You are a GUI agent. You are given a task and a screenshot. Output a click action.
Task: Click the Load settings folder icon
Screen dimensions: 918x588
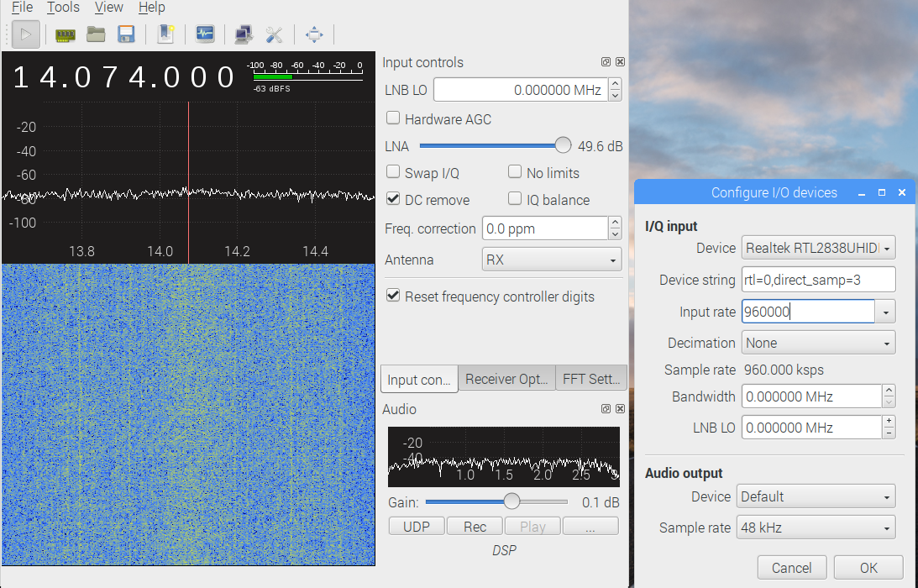coord(96,34)
